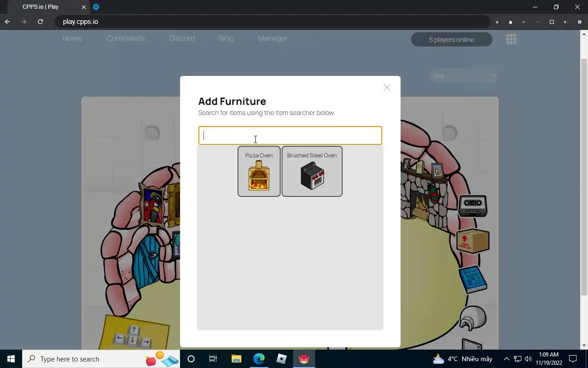
Task: Click the browser back arrow
Action: [7, 22]
